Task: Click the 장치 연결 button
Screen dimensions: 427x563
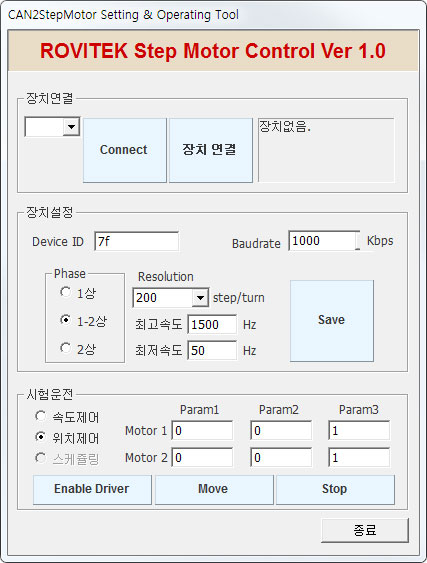Action: [210, 150]
